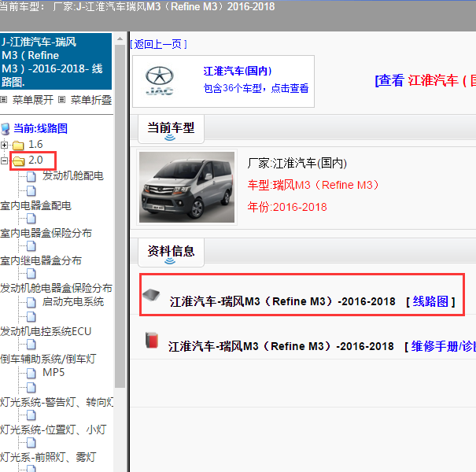Screen dimensions: 476x472
Task: Click the gray 线路图 book icon
Action: [151, 296]
